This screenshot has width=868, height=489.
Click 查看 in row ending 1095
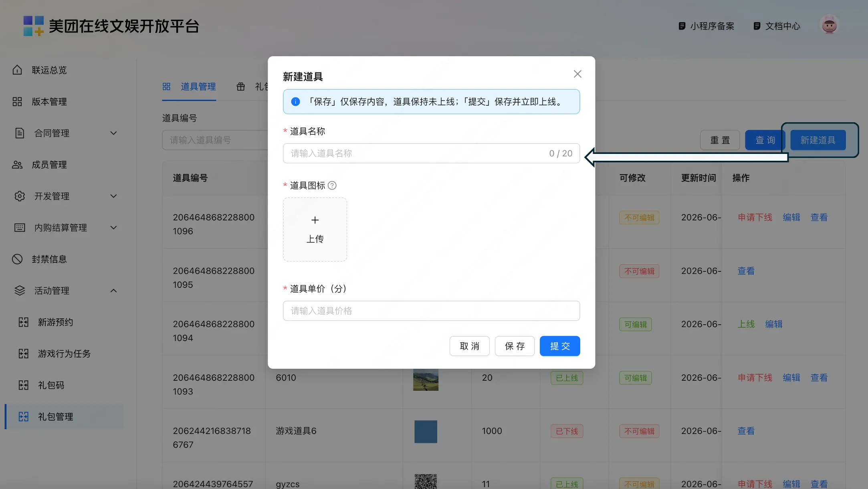(x=746, y=271)
